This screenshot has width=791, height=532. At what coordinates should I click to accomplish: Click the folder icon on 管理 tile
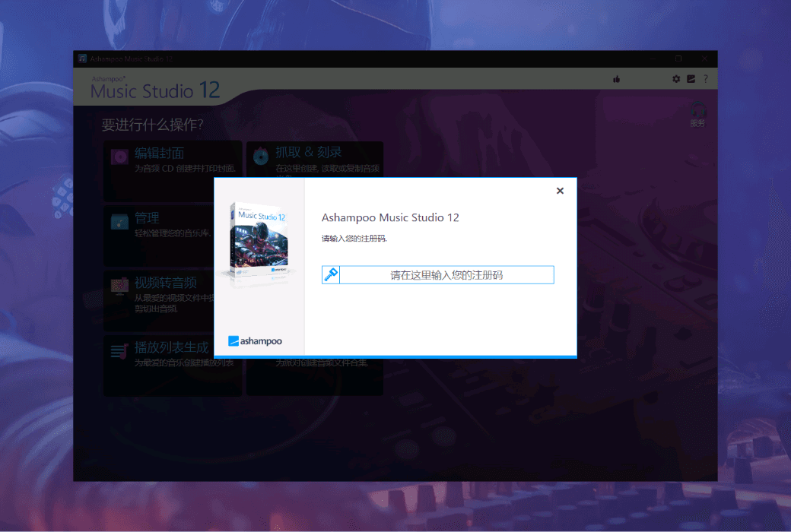119,221
